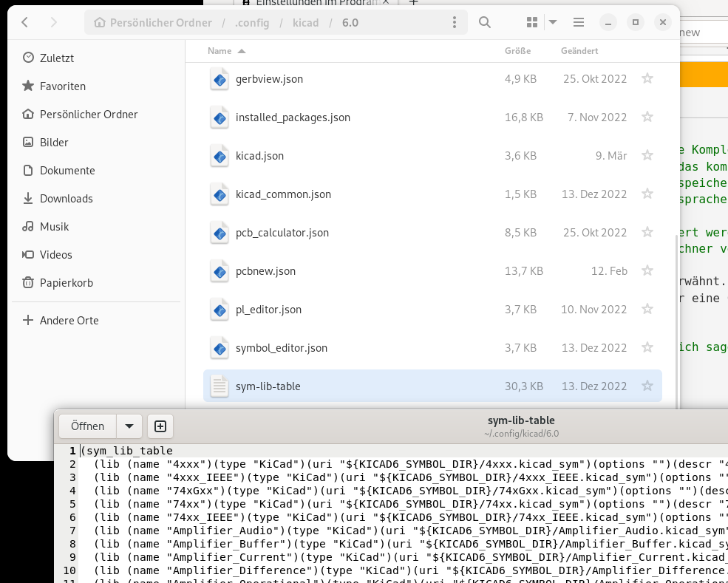Click the 30,3 KB size cell
The image size is (728, 583).
point(524,386)
